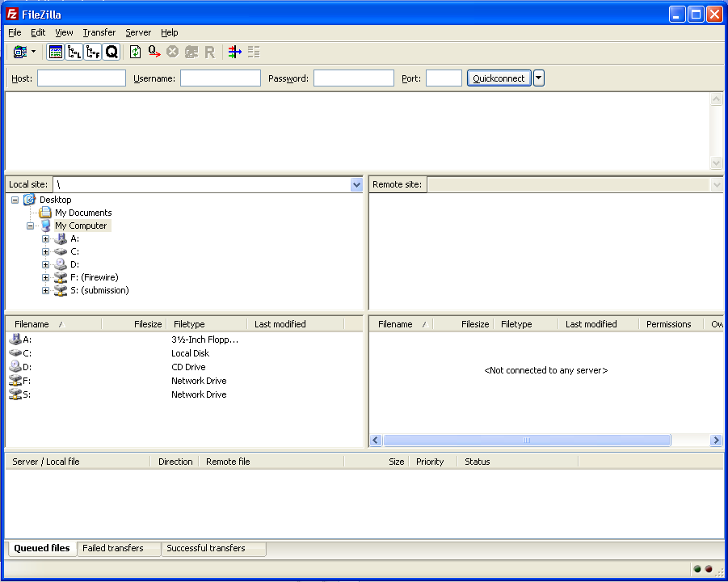Click the F: network drive icon in file list
Image resolution: width=728 pixels, height=582 pixels.
[15, 381]
